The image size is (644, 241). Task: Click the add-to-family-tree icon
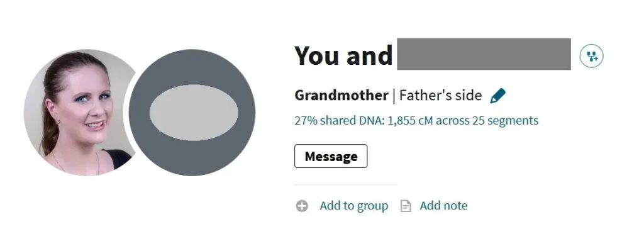[591, 56]
